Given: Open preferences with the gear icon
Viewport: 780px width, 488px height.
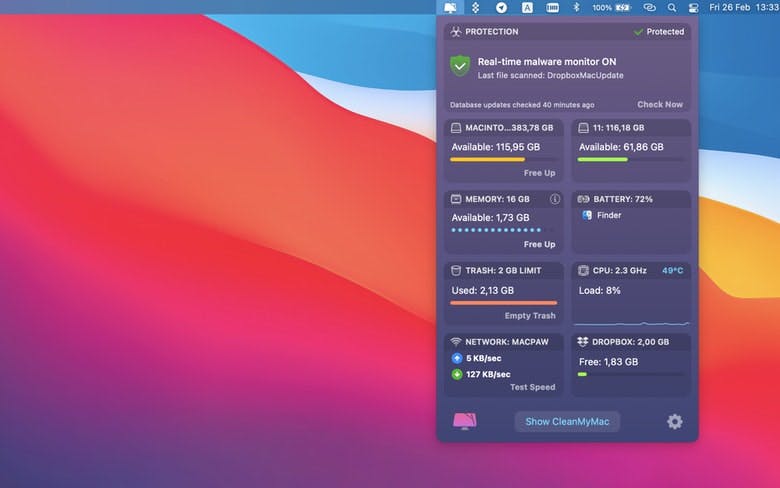Looking at the screenshot, I should [675, 421].
